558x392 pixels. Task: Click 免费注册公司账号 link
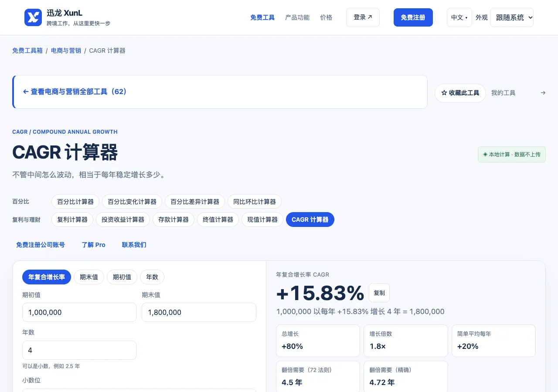(41, 245)
